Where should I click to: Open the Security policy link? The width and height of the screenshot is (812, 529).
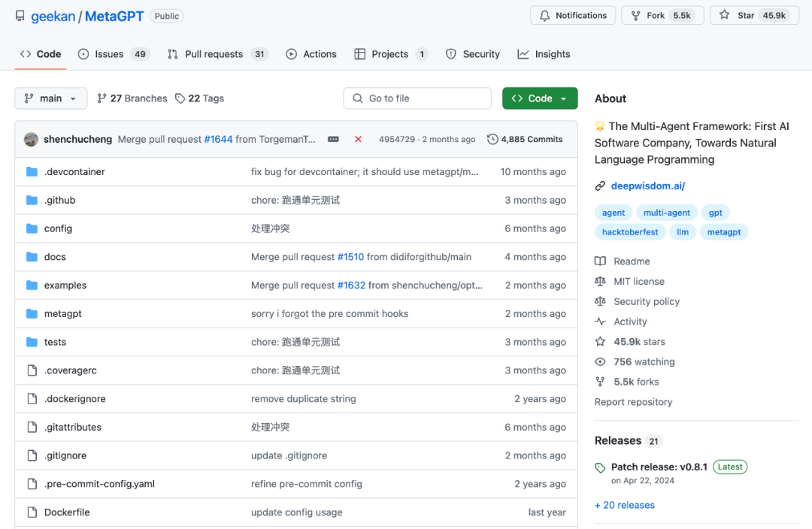point(647,301)
